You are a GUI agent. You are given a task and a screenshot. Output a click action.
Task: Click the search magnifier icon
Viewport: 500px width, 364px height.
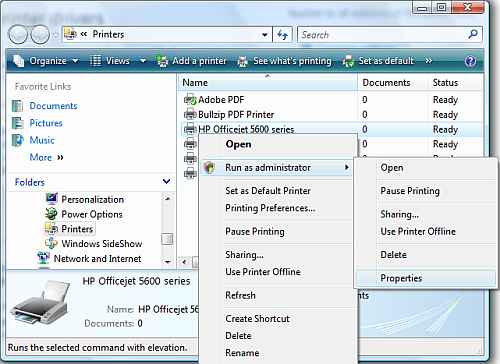pyautogui.click(x=473, y=34)
